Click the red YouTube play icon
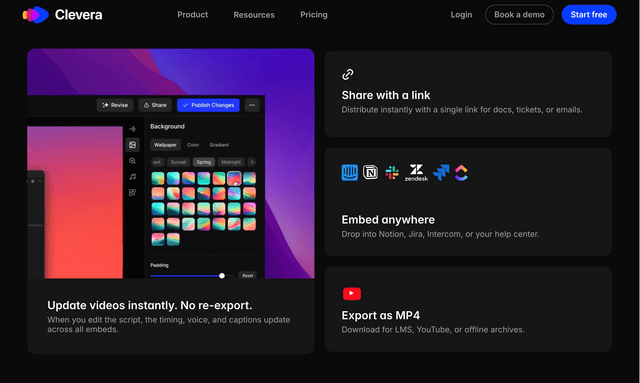 (x=352, y=293)
